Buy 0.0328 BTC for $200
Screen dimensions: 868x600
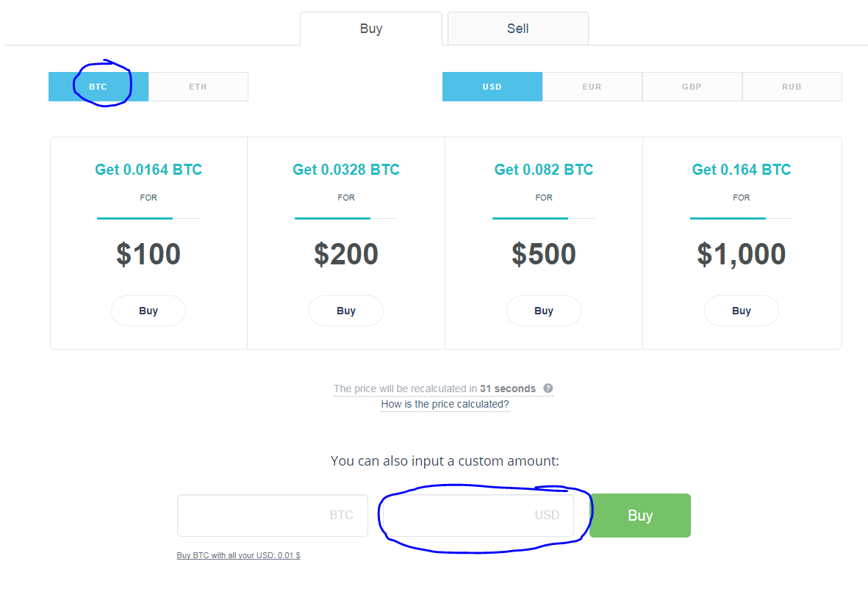(x=346, y=311)
